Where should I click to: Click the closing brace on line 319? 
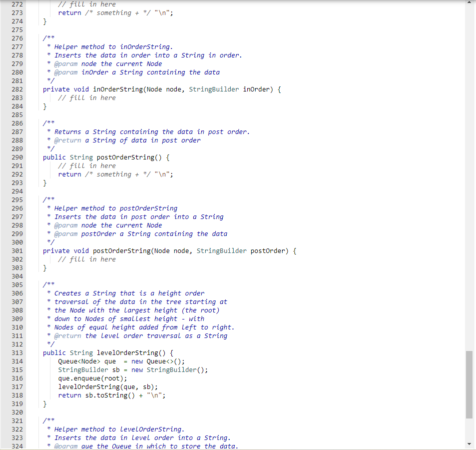click(44, 403)
